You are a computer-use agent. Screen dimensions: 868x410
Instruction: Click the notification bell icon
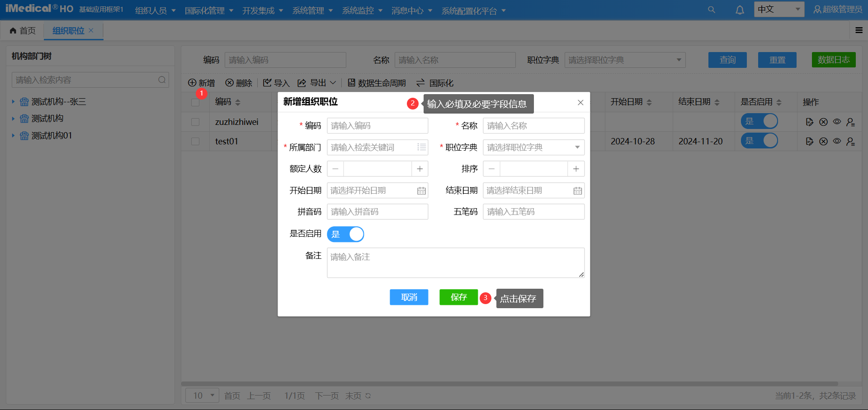click(740, 10)
